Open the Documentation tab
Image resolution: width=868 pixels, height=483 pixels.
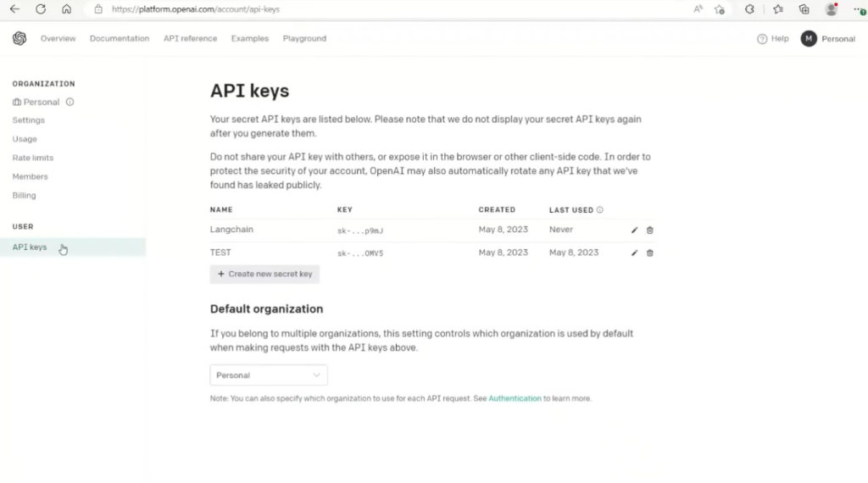pyautogui.click(x=120, y=39)
